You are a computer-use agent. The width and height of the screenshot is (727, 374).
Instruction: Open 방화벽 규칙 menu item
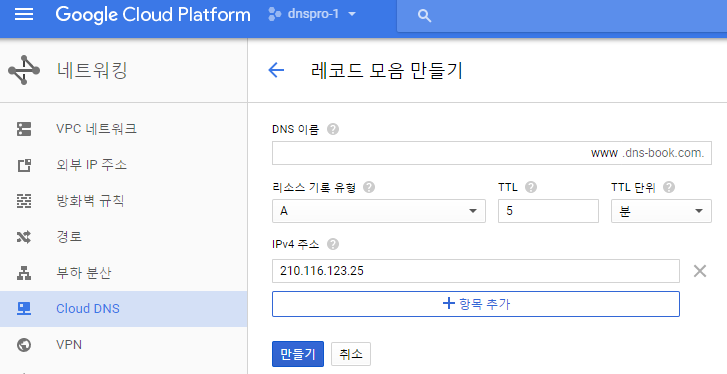click(123, 201)
